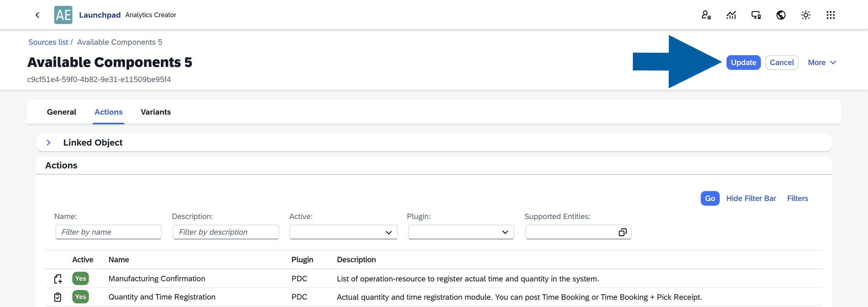Screen dimensions: 868x307
Task: Click the Plugin column header
Action: tap(302, 260)
